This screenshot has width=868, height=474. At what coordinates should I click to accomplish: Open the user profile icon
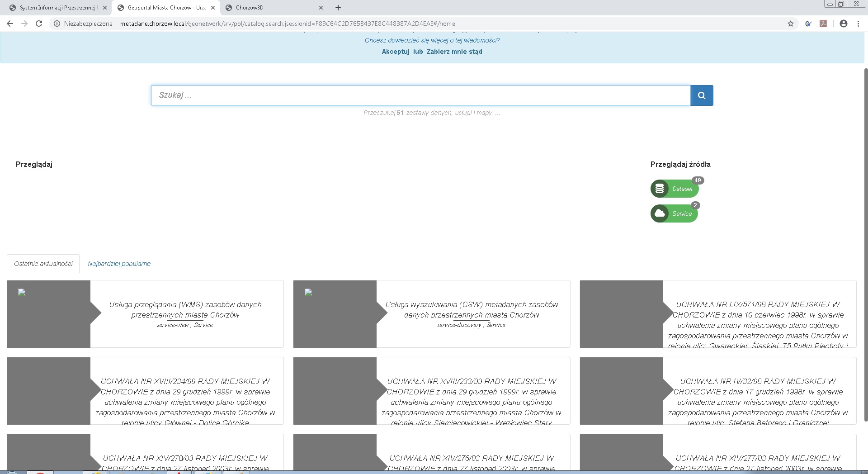pos(844,24)
